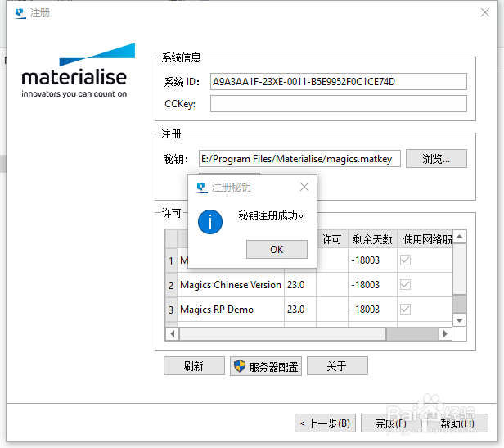Click the 浏览... browse button

point(436,158)
